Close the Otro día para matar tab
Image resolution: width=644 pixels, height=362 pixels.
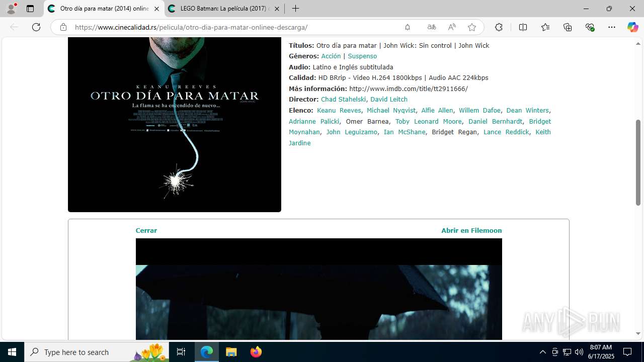pyautogui.click(x=156, y=9)
